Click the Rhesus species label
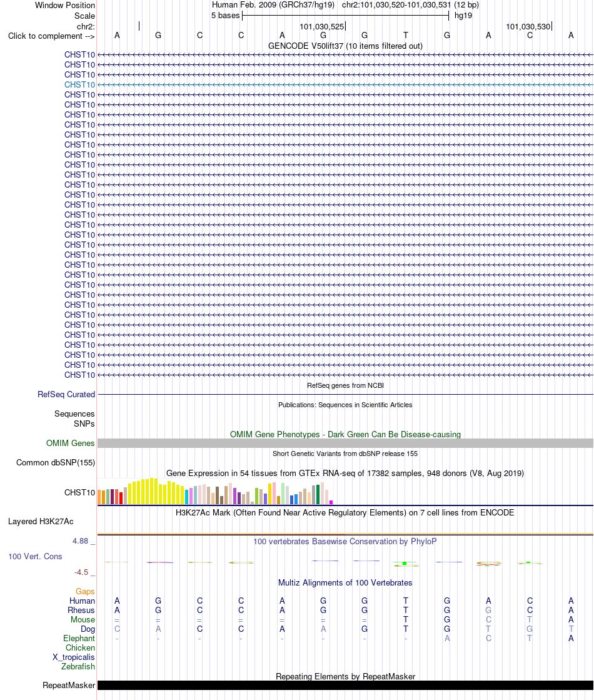This screenshot has height=700, width=594. [x=81, y=611]
